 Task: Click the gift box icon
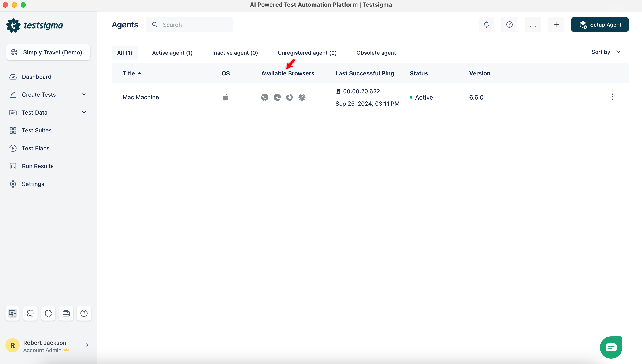coord(66,313)
